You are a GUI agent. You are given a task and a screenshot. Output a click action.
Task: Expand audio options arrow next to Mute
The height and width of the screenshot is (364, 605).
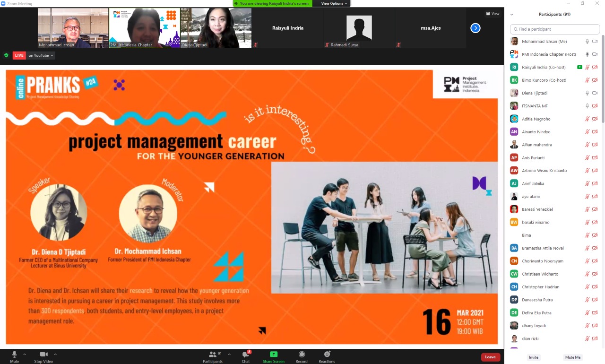coord(25,354)
